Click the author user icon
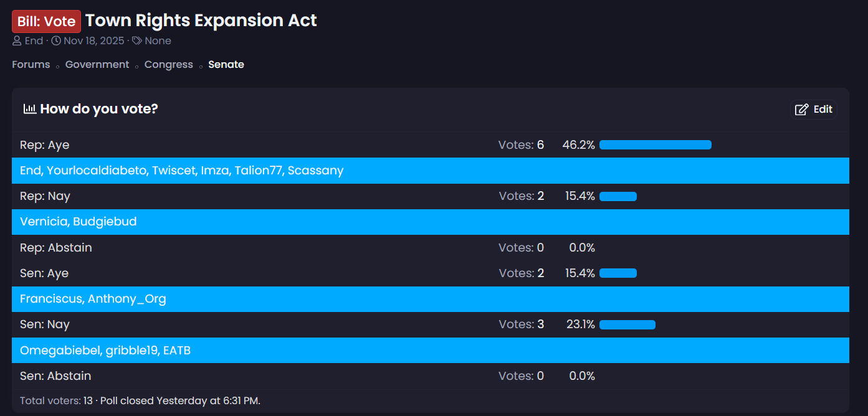The height and width of the screenshot is (416, 868). click(17, 41)
